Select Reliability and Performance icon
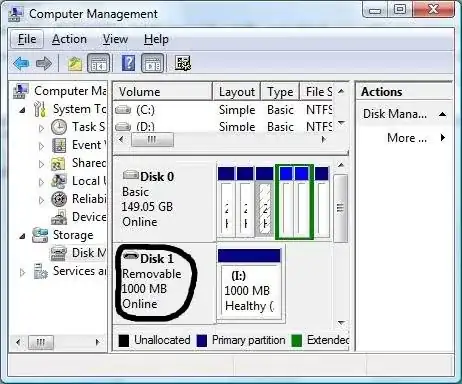 [59, 199]
